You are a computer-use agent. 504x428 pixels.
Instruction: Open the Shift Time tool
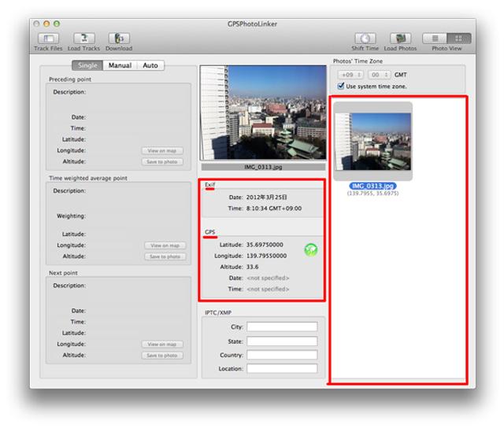365,39
